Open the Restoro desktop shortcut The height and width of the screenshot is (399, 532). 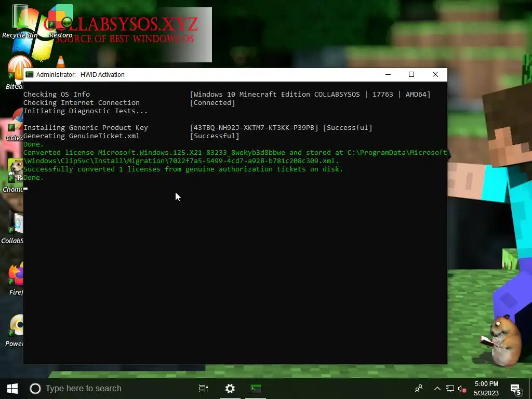click(61, 21)
